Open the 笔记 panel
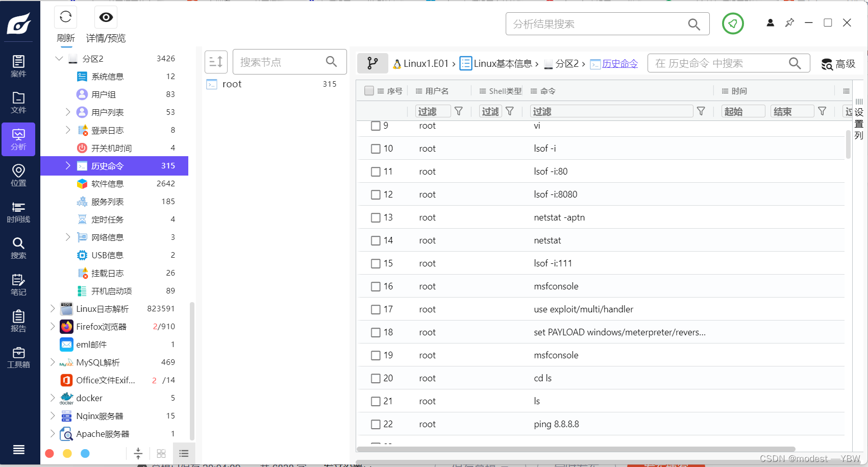 18,285
